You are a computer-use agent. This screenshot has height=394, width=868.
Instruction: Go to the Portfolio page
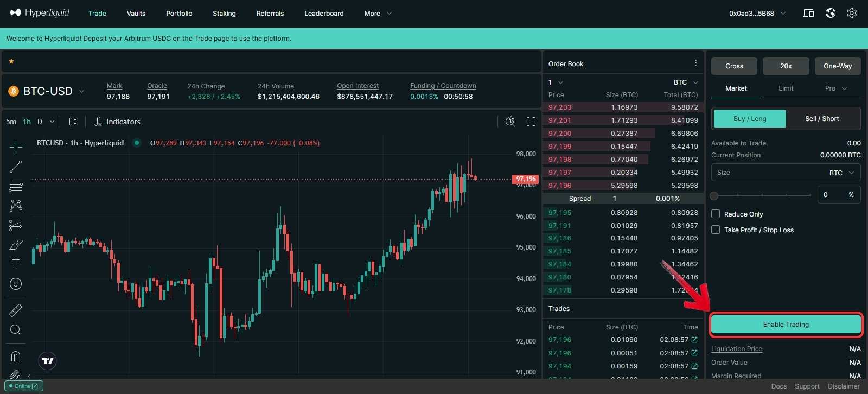(179, 13)
